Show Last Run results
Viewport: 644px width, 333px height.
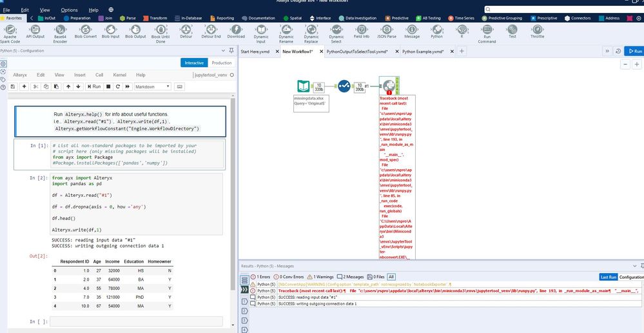click(609, 277)
